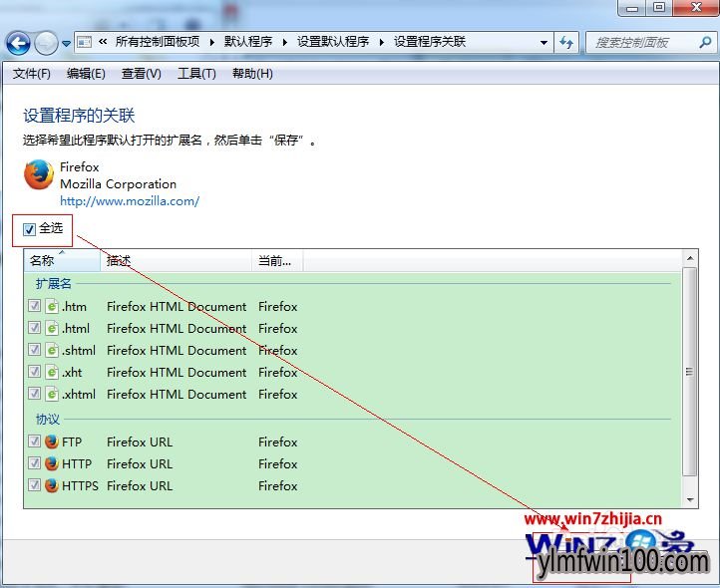Open the 帮助(H) menu

tap(252, 74)
